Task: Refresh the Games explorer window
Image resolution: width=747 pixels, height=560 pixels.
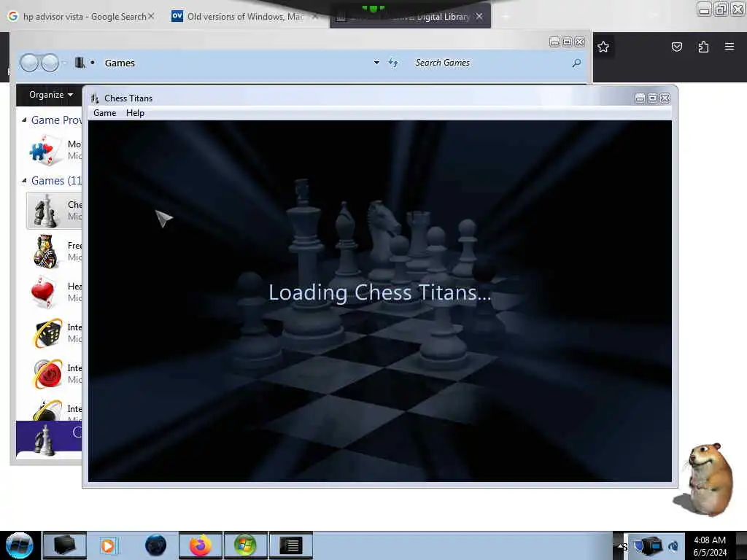Action: [x=393, y=63]
